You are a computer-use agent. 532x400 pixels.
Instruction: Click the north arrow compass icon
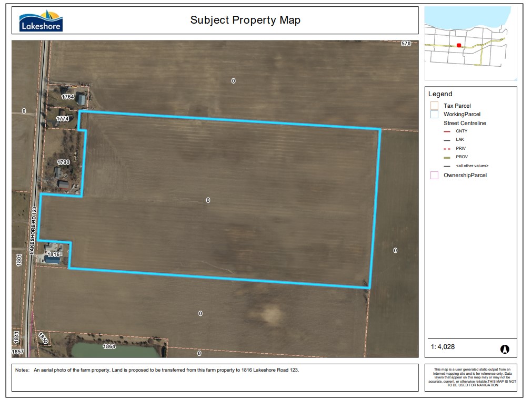[504, 349]
